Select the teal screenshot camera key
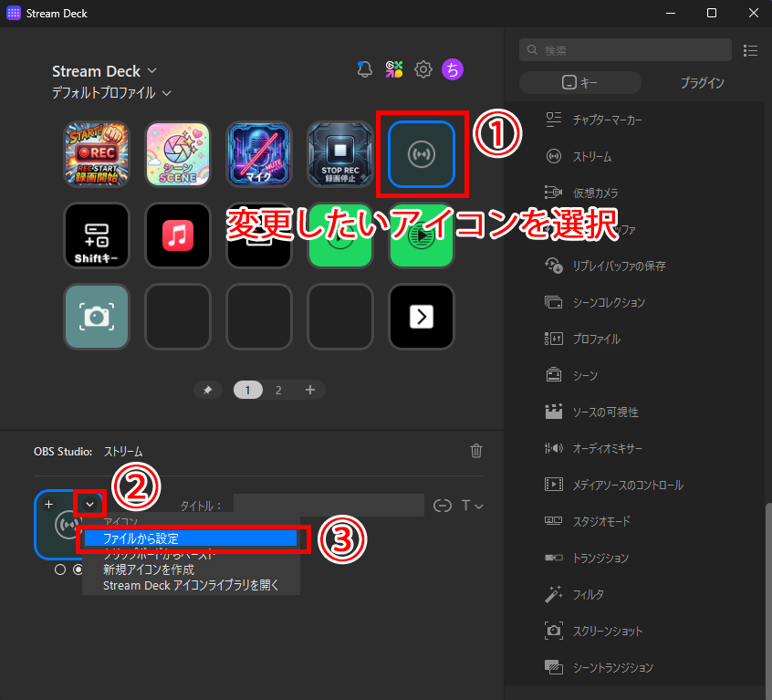The height and width of the screenshot is (700, 772). pos(97,317)
